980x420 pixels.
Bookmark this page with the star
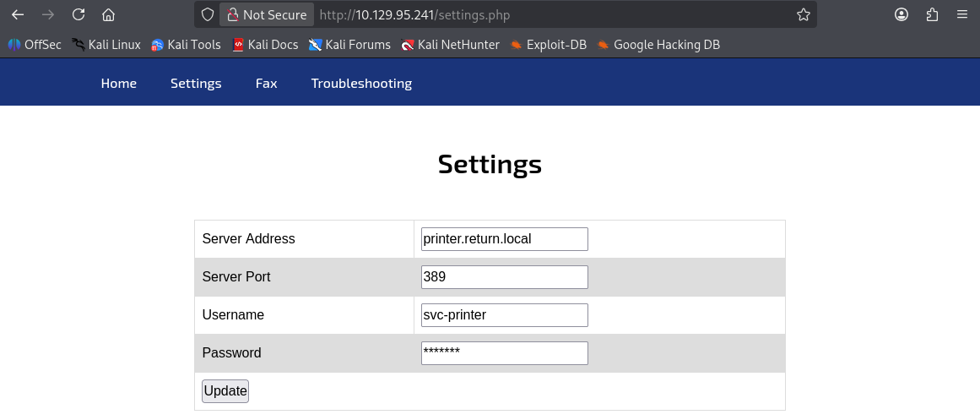click(804, 14)
